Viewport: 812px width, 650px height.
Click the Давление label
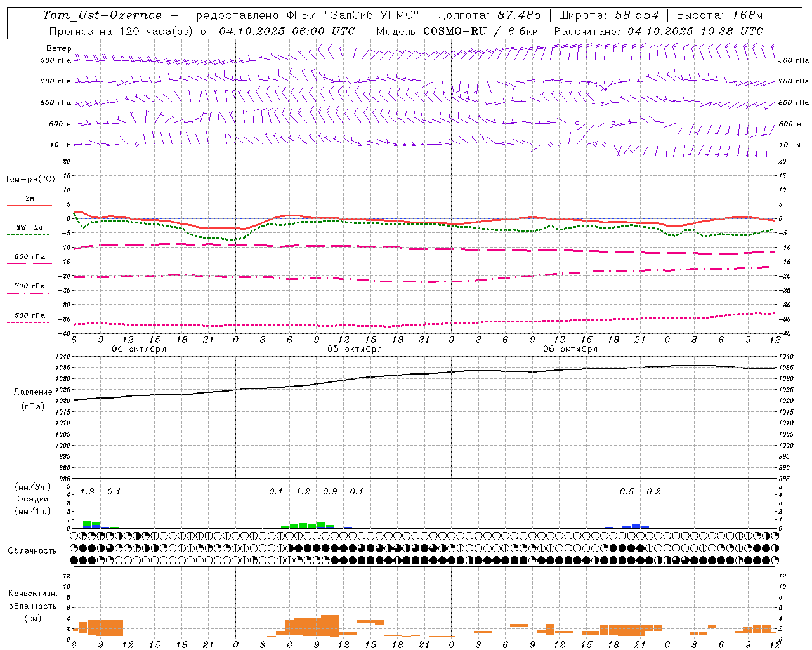coord(33,392)
